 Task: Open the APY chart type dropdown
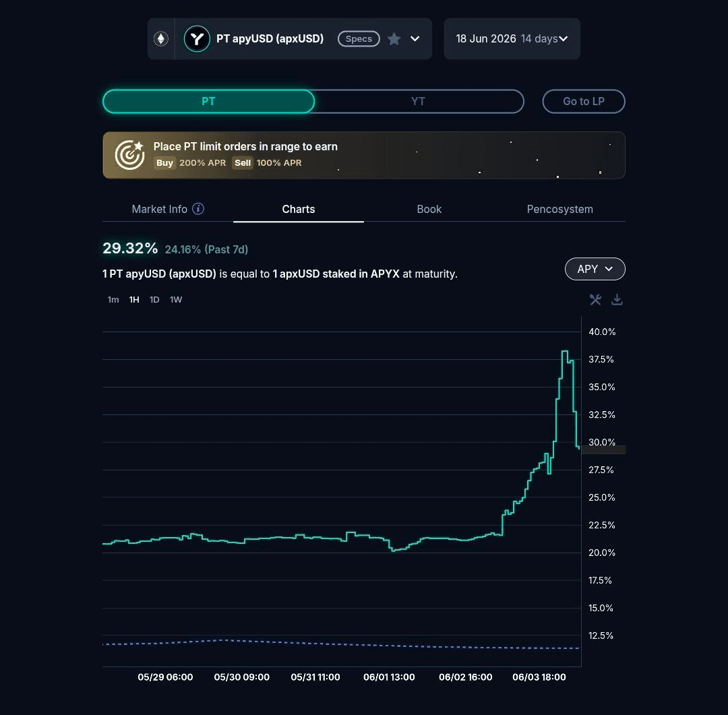coord(595,269)
